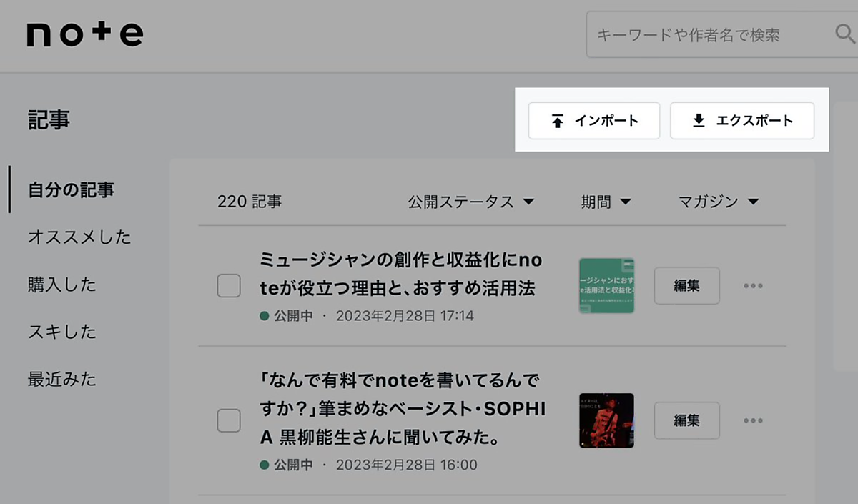
Task: Open the 購入した sidebar section
Action: coord(61,285)
